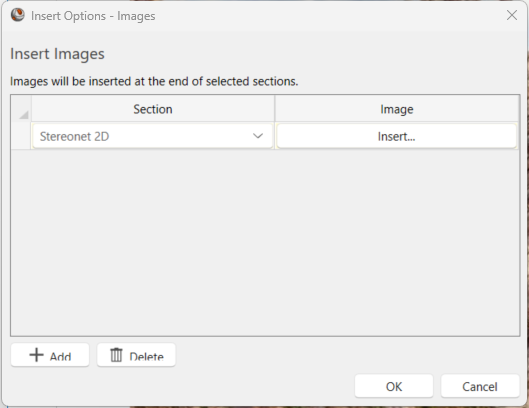Confirm with the OK button
Viewport: 529px width, 408px height.
[x=394, y=386]
